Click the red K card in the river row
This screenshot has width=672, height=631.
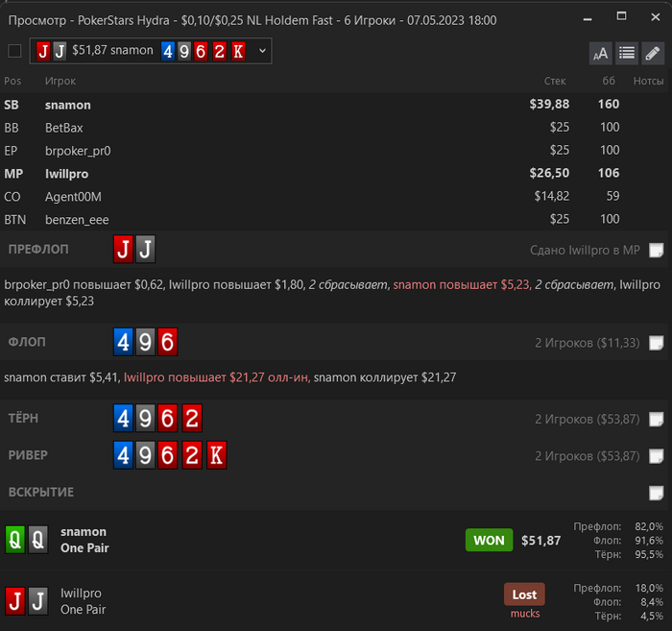[216, 455]
